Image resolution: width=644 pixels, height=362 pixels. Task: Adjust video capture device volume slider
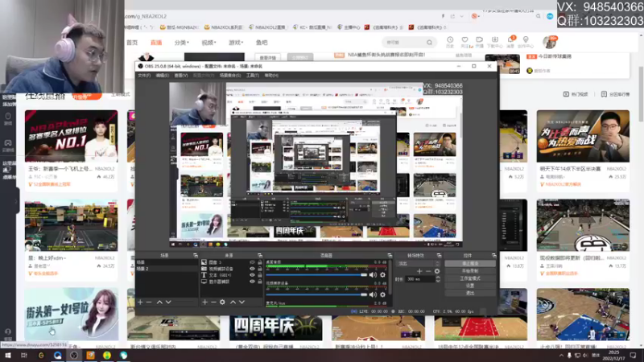(x=316, y=294)
